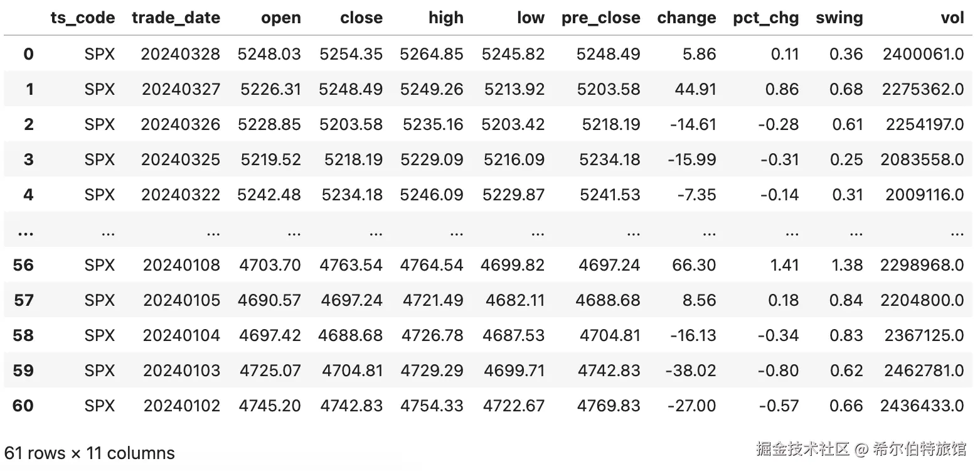Click volume cell 2009116.0
Viewport: 980px width, 471px height.
[925, 195]
